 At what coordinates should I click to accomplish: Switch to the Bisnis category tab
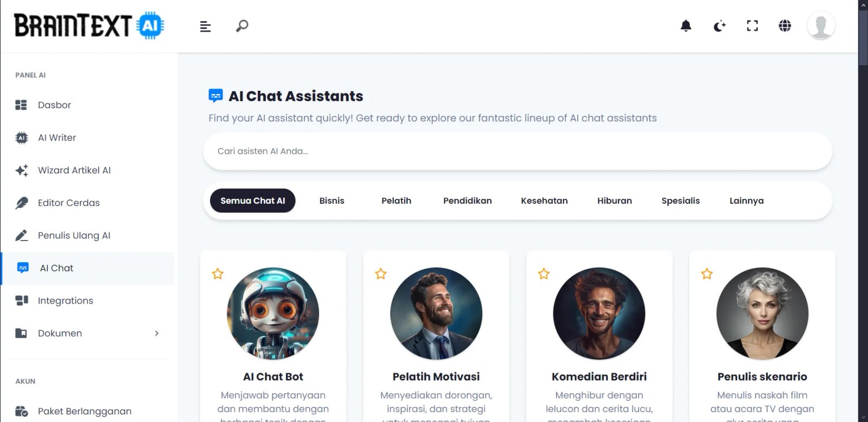[x=331, y=200]
